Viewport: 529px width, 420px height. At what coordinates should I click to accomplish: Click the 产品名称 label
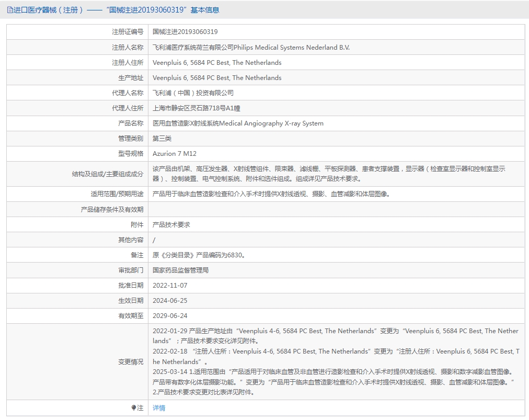point(131,123)
